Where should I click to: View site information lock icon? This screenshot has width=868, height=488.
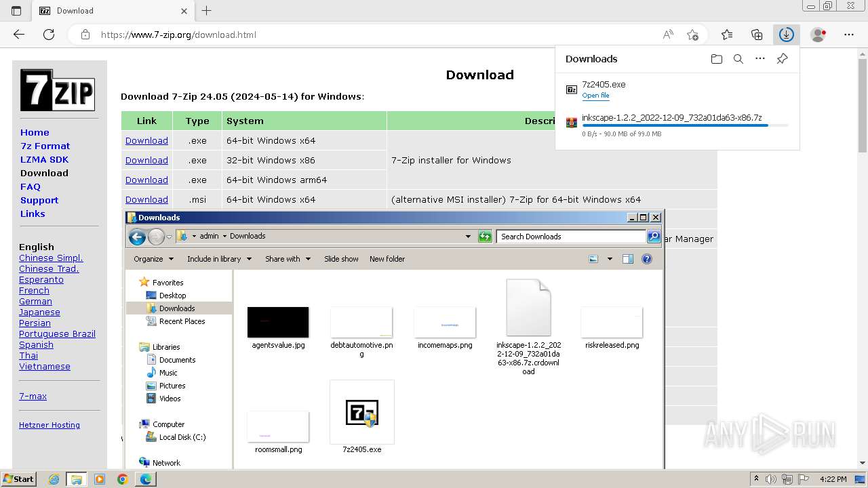coord(85,35)
